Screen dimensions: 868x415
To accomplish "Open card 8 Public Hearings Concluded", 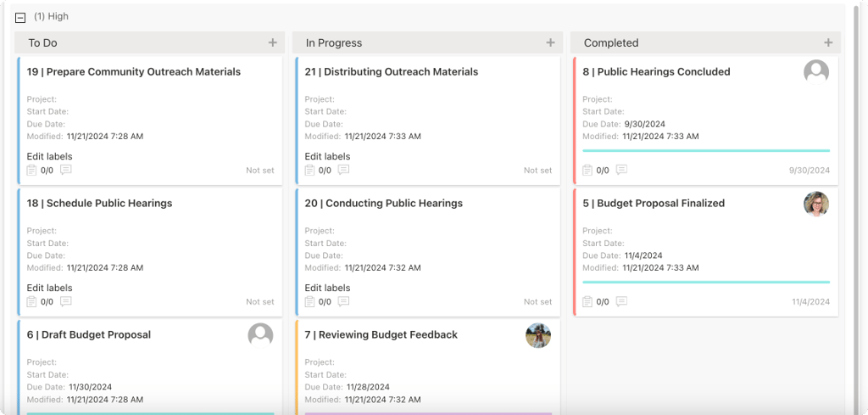I will point(656,71).
